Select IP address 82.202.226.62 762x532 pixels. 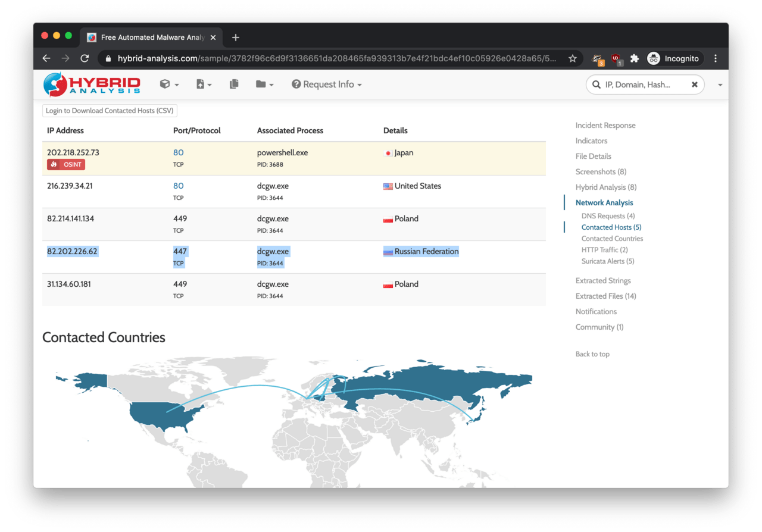pos(72,252)
